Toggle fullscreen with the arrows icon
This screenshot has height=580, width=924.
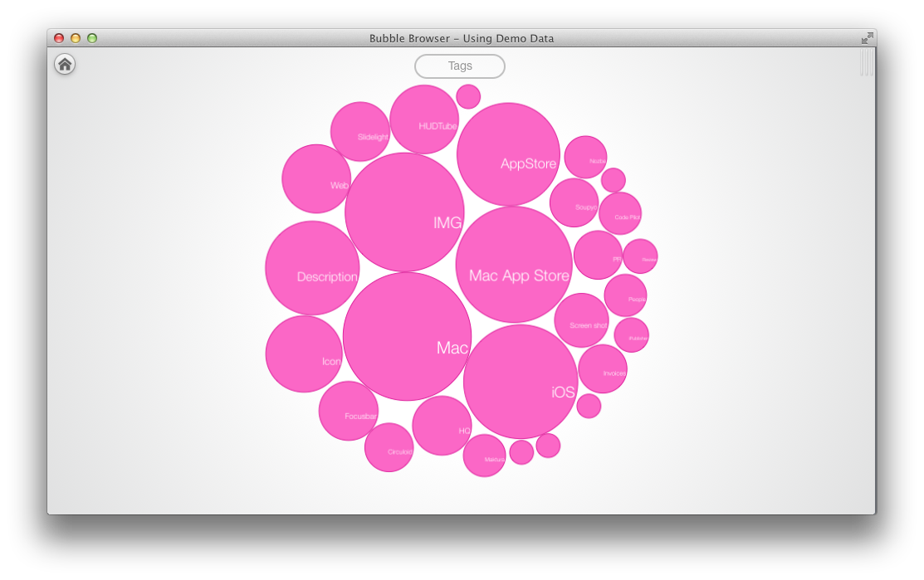[867, 38]
